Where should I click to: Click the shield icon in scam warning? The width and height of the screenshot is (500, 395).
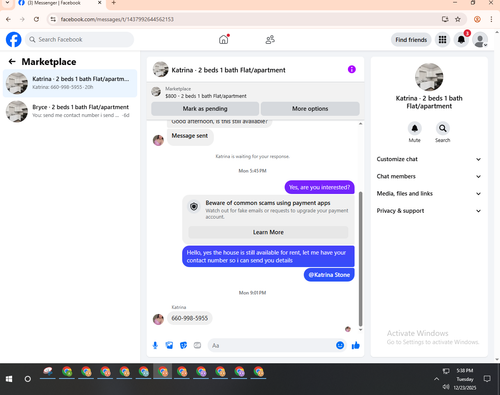[x=194, y=207]
